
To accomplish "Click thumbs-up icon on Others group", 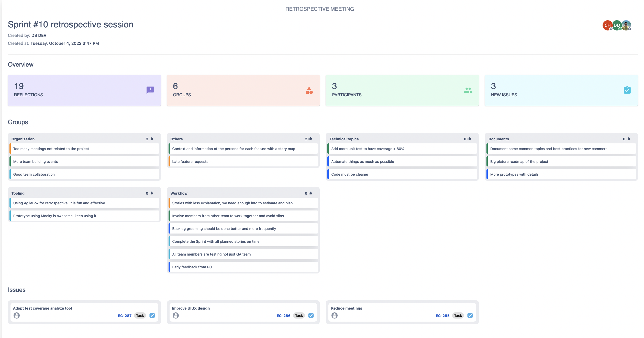I will click(x=310, y=139).
